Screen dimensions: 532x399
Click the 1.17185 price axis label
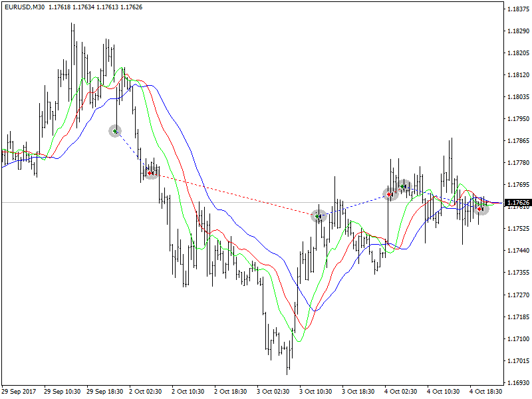pos(517,317)
